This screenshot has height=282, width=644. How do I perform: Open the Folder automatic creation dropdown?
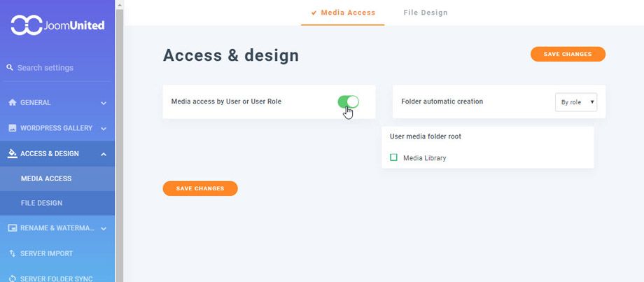point(576,102)
